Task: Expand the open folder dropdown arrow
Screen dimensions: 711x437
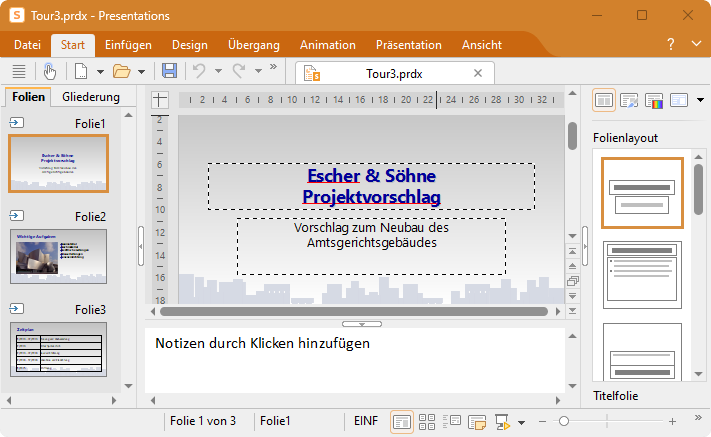Action: point(142,71)
